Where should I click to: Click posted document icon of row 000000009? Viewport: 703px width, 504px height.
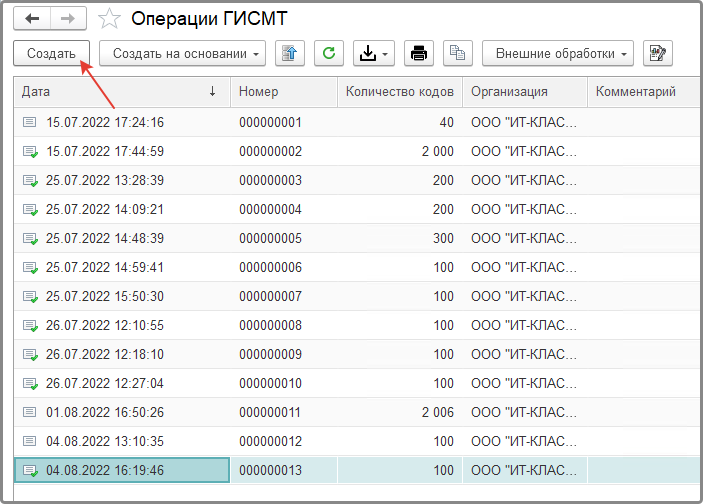click(30, 355)
